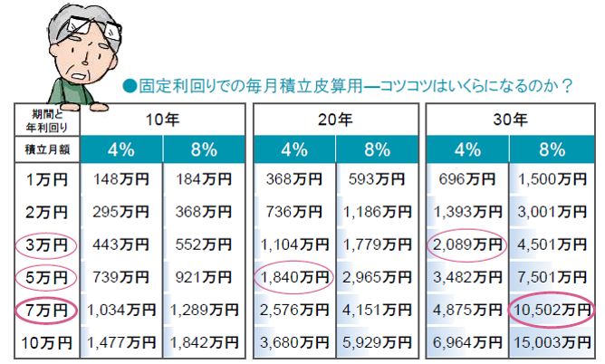Click the circled 5万円 row label
This screenshot has width=605, height=364.
(x=46, y=278)
